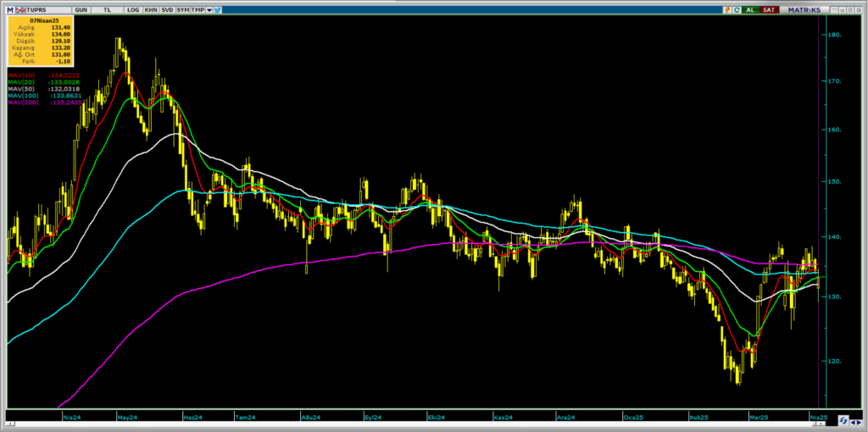Open the Twitter bird icon
The image size is (868, 432).
point(218,9)
